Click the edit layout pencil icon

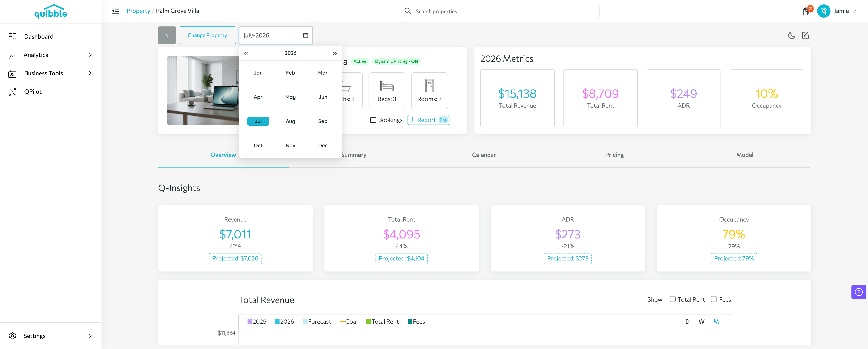(805, 35)
